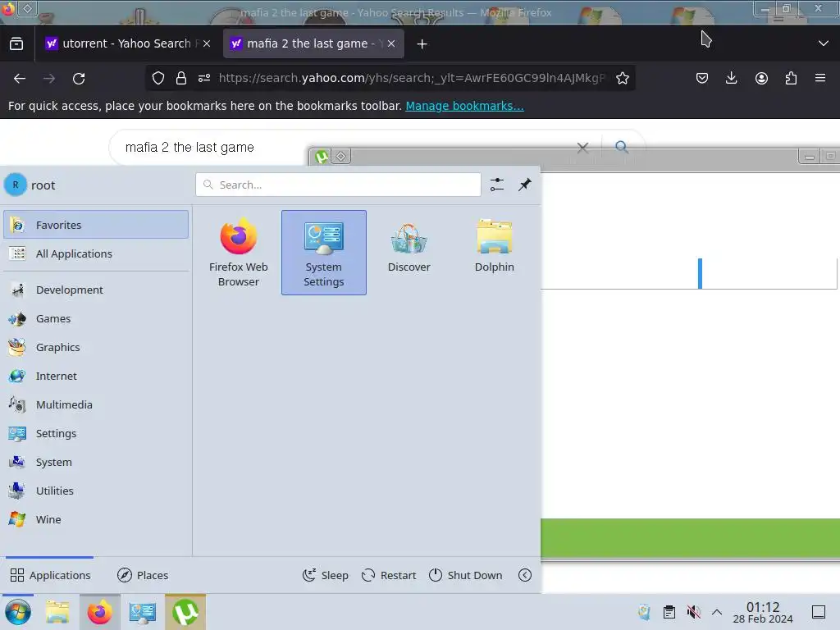
Task: View site security padlock info
Action: click(181, 78)
